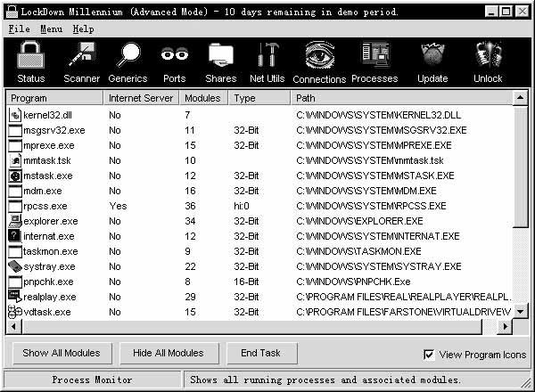
Task: Click the horizontal scrollbar left arrow
Action: (x=13, y=327)
